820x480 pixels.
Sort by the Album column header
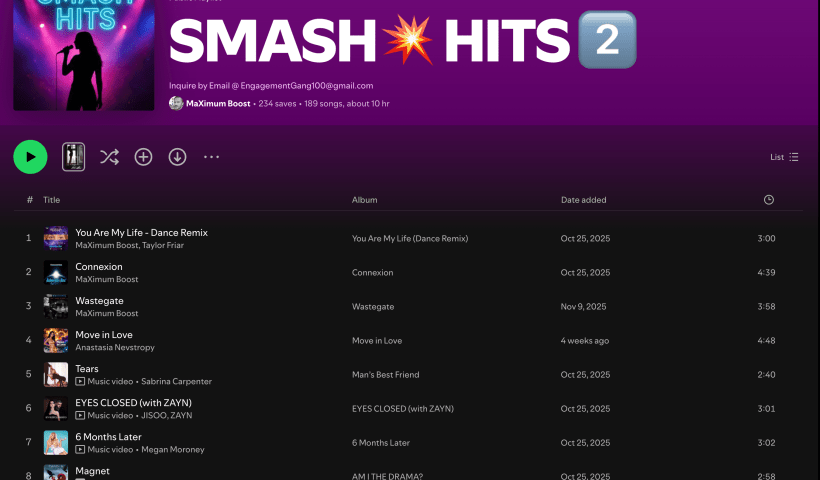pos(364,200)
